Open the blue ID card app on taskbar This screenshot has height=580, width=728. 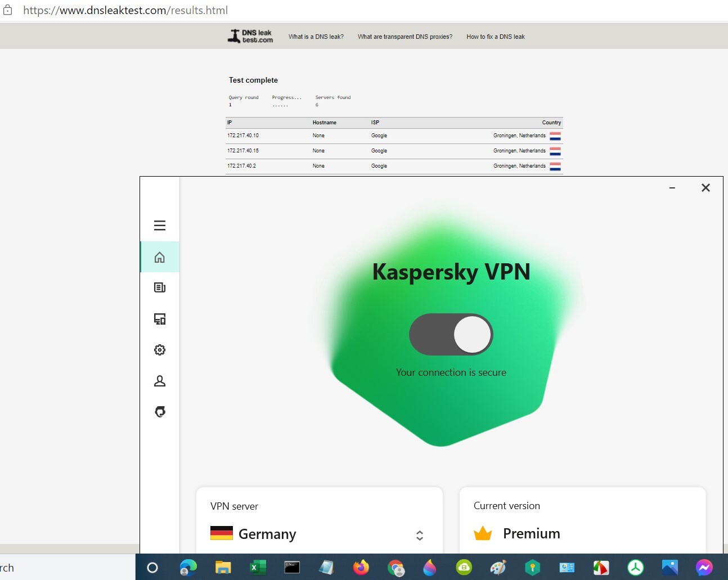coord(567,568)
